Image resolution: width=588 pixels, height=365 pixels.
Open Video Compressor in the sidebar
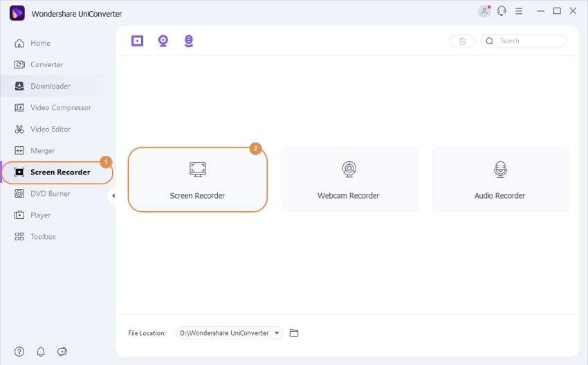[53, 108]
